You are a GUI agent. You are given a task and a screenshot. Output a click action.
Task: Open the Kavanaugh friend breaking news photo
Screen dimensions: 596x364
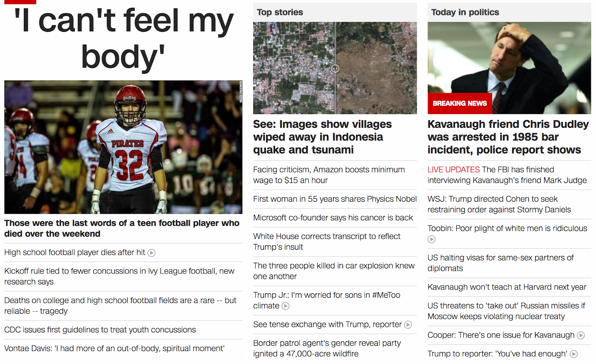pos(509,68)
